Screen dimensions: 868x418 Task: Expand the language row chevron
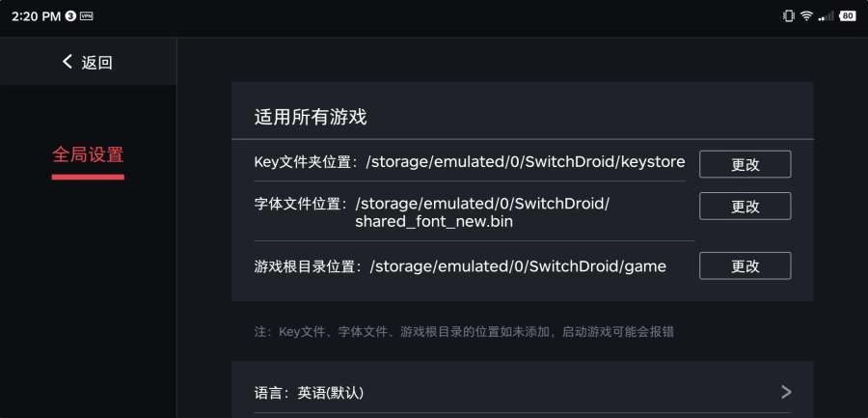[x=786, y=392]
